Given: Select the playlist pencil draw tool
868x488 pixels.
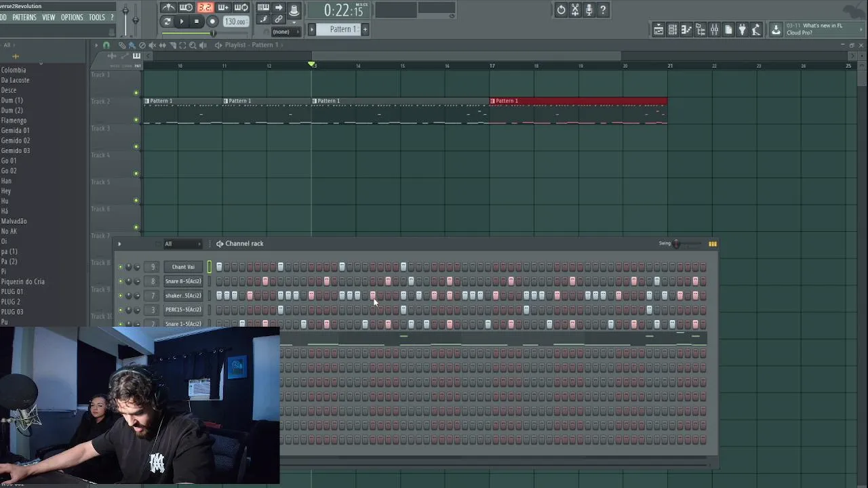Looking at the screenshot, I should 122,45.
